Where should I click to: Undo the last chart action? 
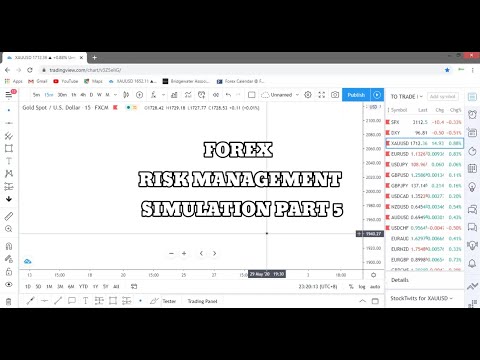pos(228,95)
